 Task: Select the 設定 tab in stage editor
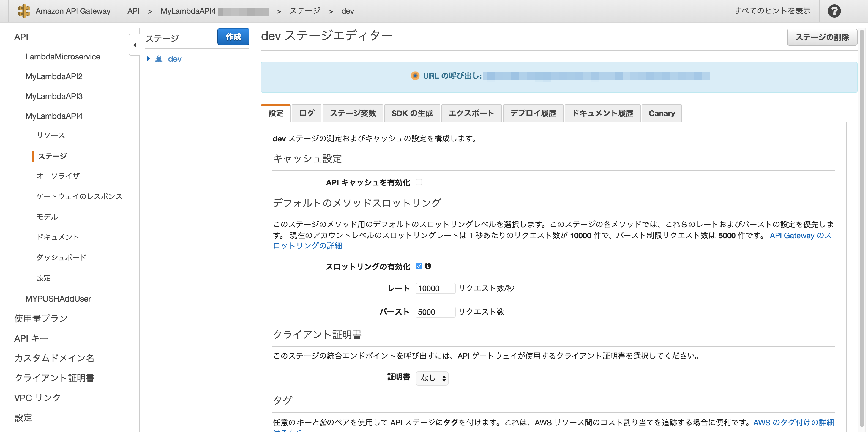[276, 113]
